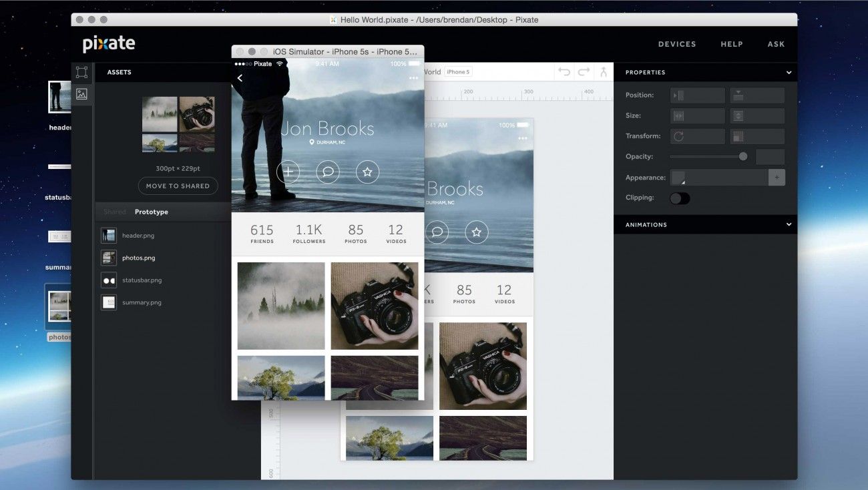Click the Position X icon field
This screenshot has height=490, width=868.
pyautogui.click(x=697, y=95)
